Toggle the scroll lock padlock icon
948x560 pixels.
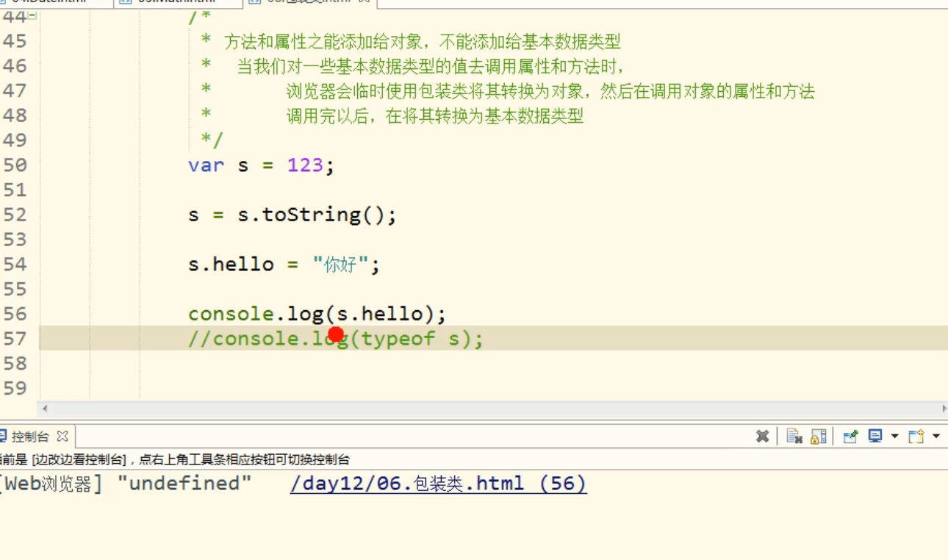[x=818, y=437]
